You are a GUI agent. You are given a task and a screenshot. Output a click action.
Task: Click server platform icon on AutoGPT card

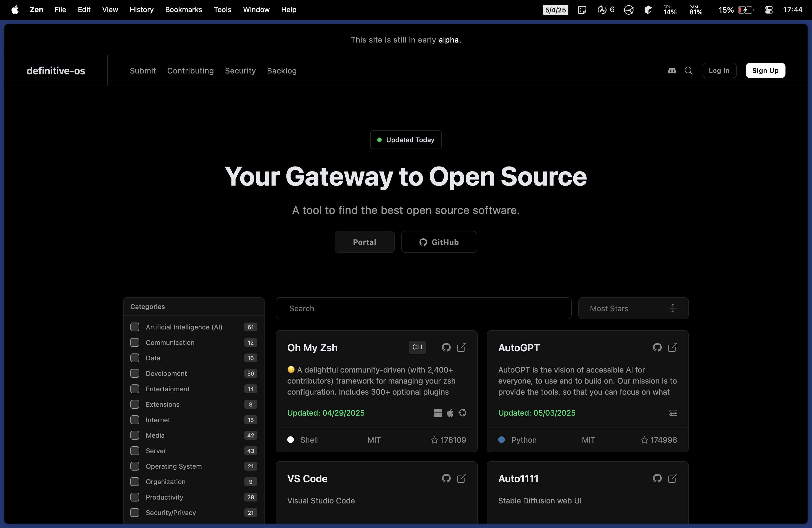673,413
